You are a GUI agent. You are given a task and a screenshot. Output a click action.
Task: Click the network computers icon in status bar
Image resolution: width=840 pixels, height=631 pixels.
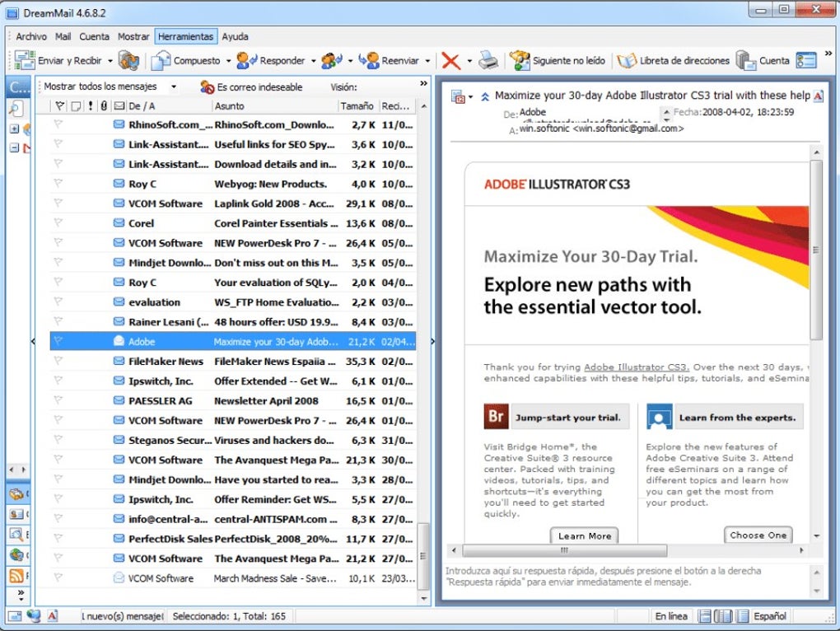pyautogui.click(x=33, y=616)
